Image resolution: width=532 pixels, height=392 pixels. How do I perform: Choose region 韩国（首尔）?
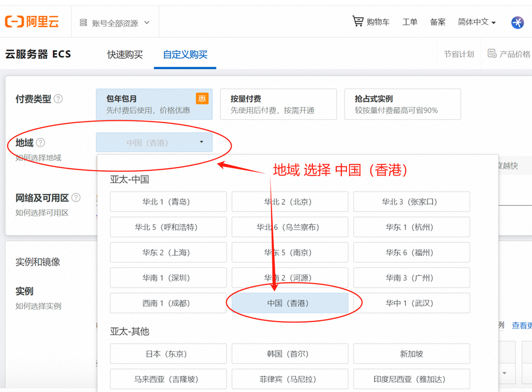tap(290, 354)
